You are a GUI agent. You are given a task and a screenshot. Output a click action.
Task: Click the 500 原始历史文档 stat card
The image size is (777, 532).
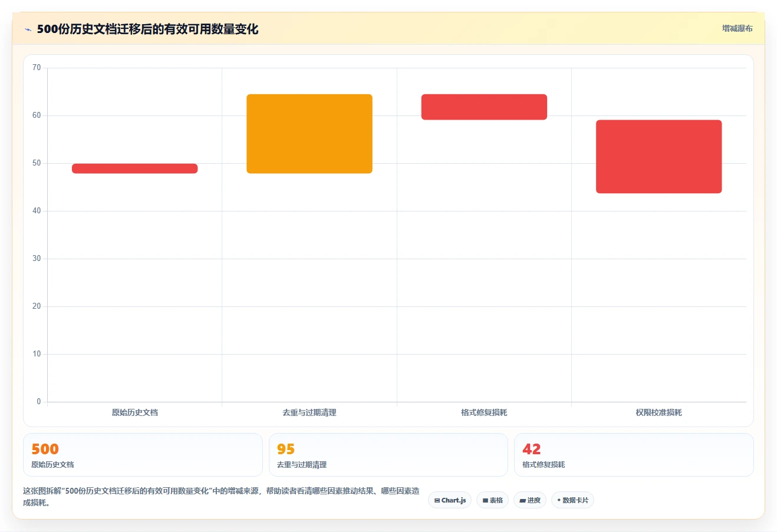pyautogui.click(x=143, y=455)
